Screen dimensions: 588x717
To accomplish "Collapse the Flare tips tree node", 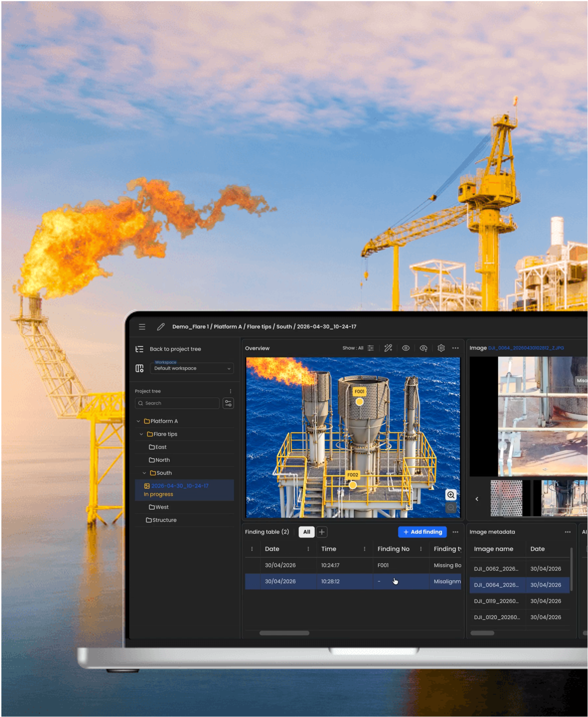I will (141, 434).
